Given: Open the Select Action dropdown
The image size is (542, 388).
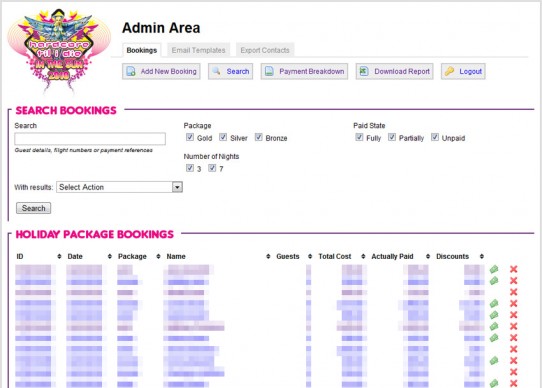Looking at the screenshot, I should 119,187.
